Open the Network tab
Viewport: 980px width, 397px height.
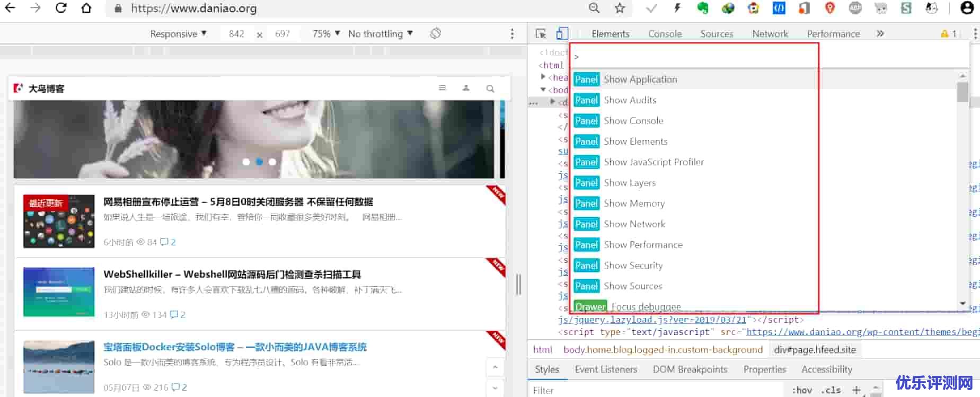[770, 33]
